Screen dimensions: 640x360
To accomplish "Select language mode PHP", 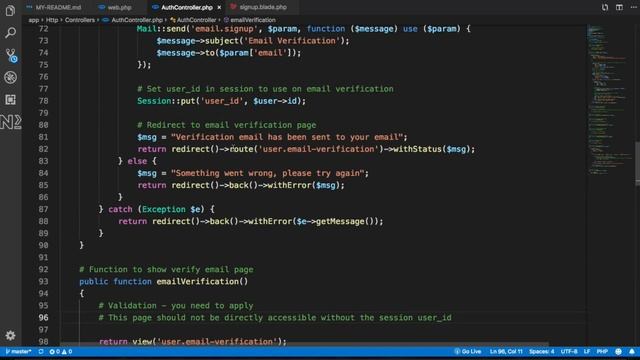I will 602,351.
